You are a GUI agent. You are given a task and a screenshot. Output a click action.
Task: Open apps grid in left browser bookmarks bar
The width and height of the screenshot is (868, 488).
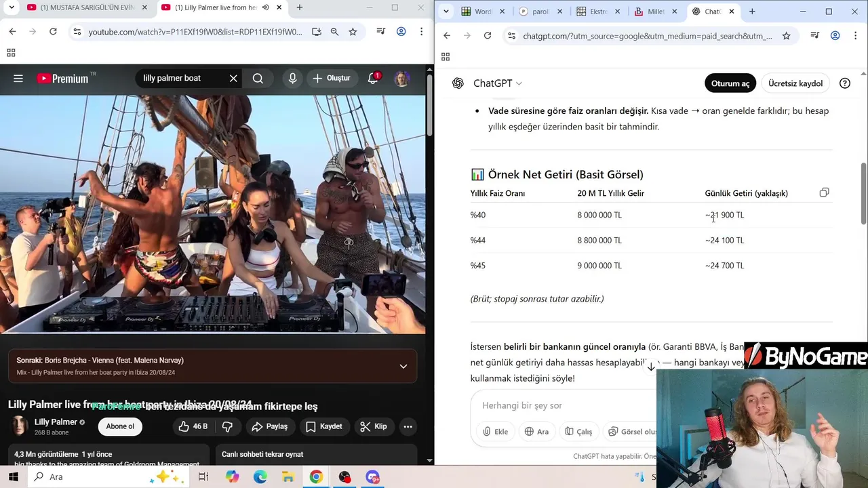click(x=11, y=53)
